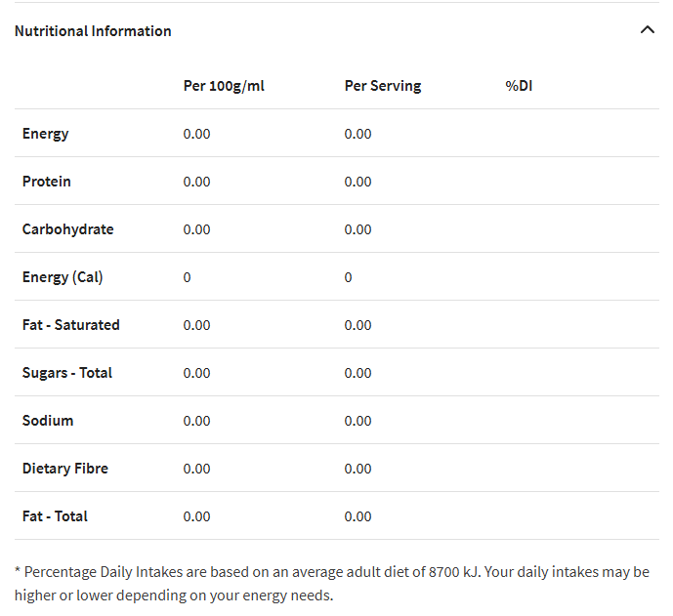Image resolution: width=673 pixels, height=616 pixels.
Task: Select the Per 100g/ml column header
Action: (224, 86)
